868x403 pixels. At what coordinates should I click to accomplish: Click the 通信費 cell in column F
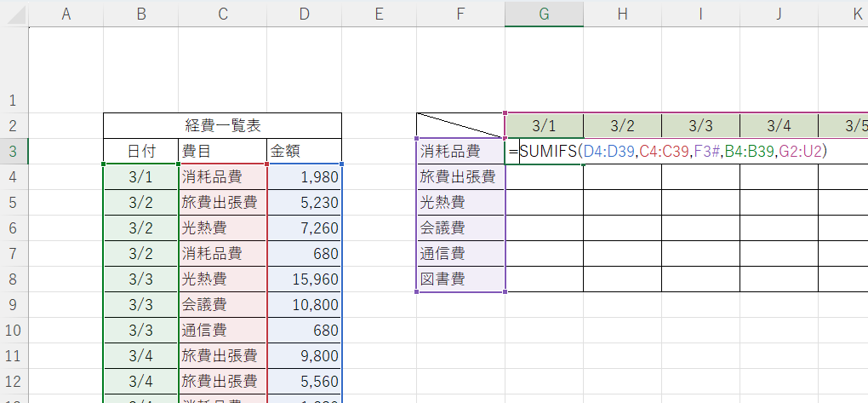tap(460, 254)
